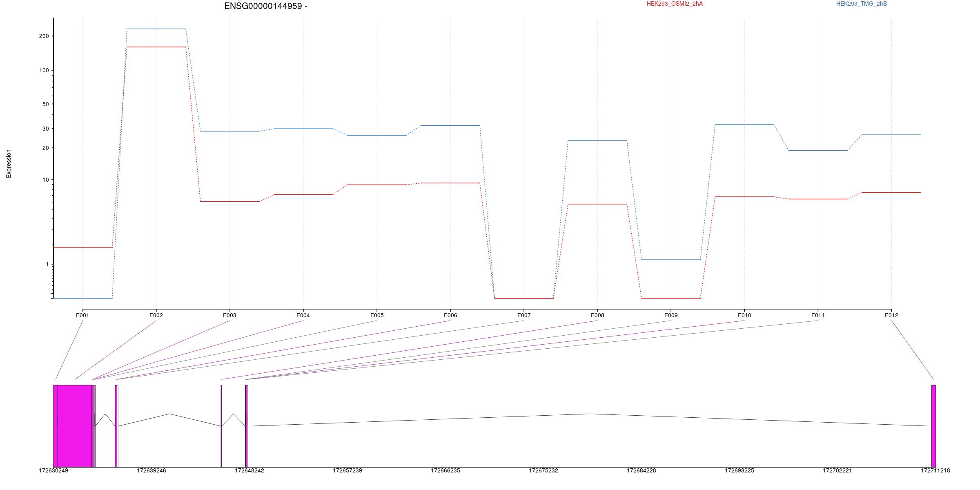Click genomic coordinate 172693225

tap(739, 470)
